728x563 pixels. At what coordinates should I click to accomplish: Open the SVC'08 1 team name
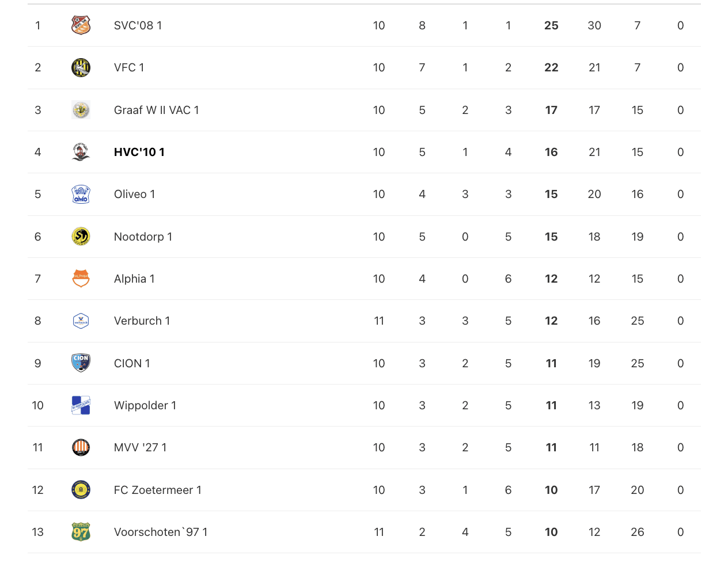click(138, 25)
